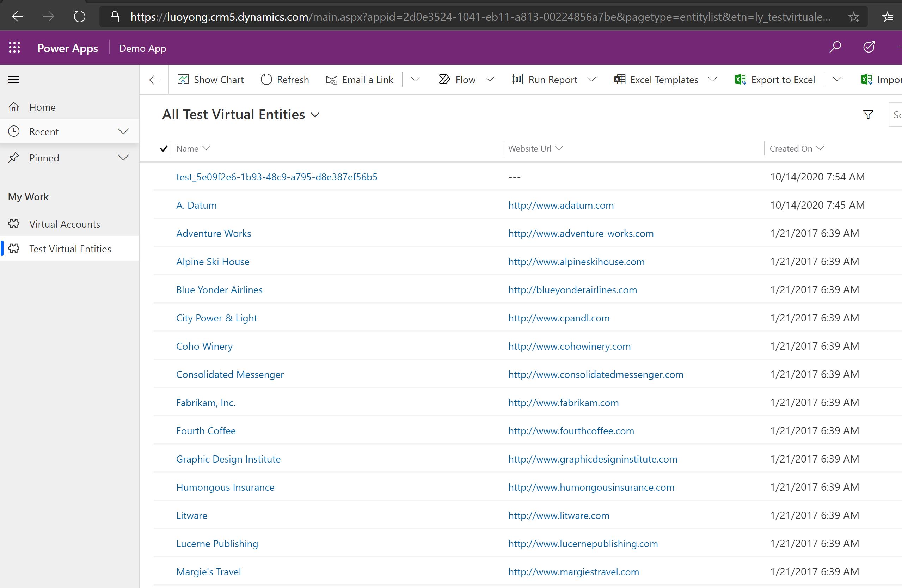Viewport: 902px width, 588px height.
Task: Reload the page with the browser refresh icon
Action: tap(79, 16)
